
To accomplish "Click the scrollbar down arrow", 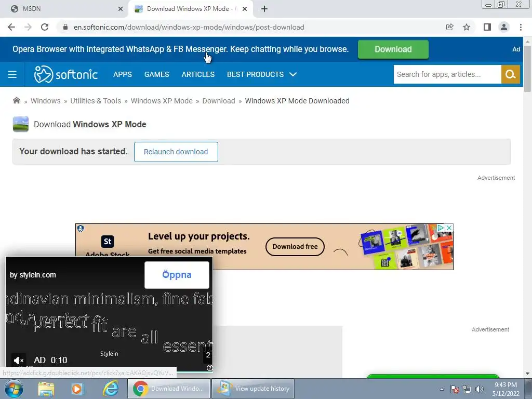I will [527, 374].
